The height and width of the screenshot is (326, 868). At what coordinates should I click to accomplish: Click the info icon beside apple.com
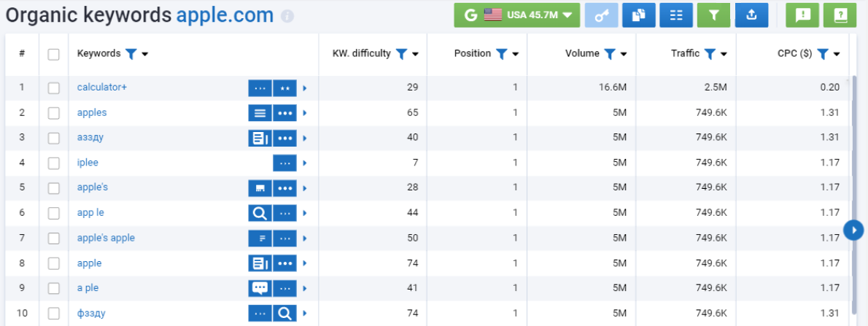click(x=287, y=16)
